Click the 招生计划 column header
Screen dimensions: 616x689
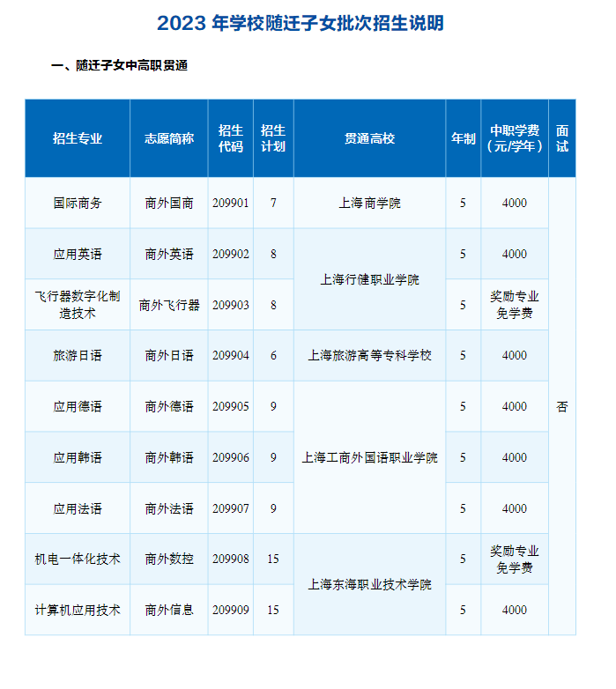click(x=273, y=138)
